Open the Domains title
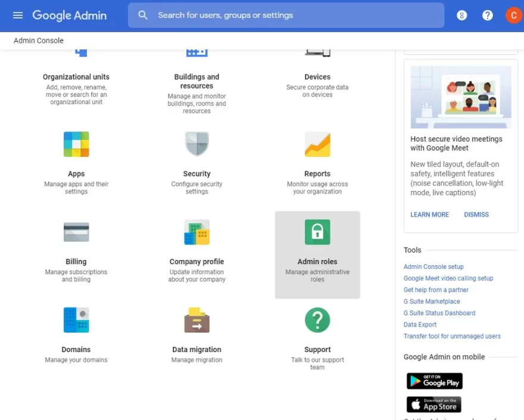Image resolution: width=524 pixels, height=420 pixels. (x=76, y=349)
